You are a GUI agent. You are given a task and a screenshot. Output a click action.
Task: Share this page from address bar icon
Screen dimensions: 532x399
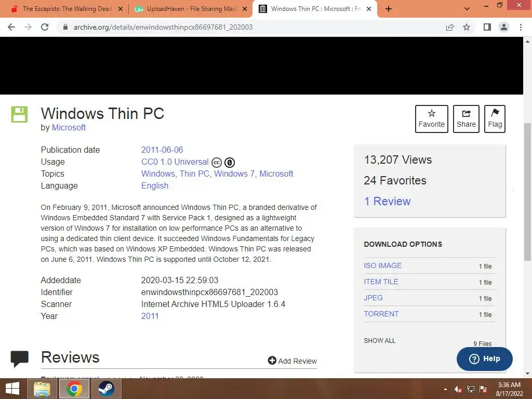pos(450,27)
